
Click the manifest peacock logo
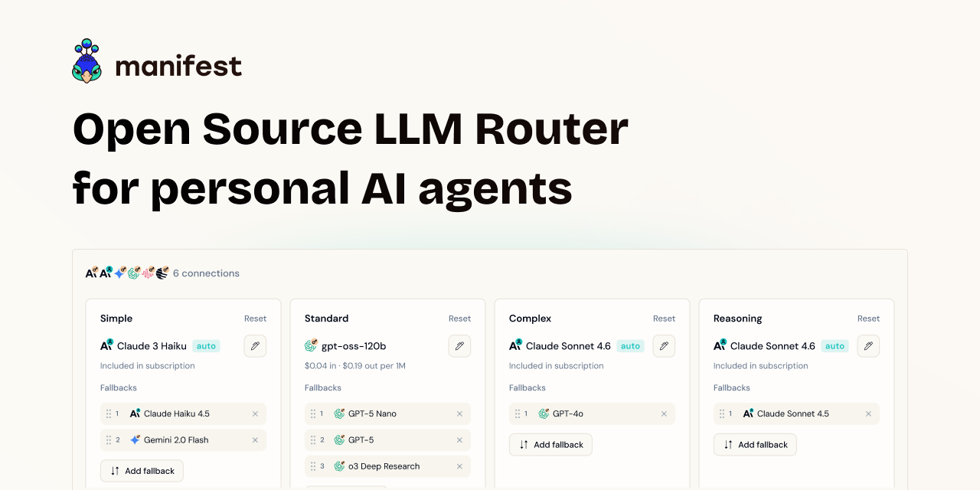click(87, 60)
